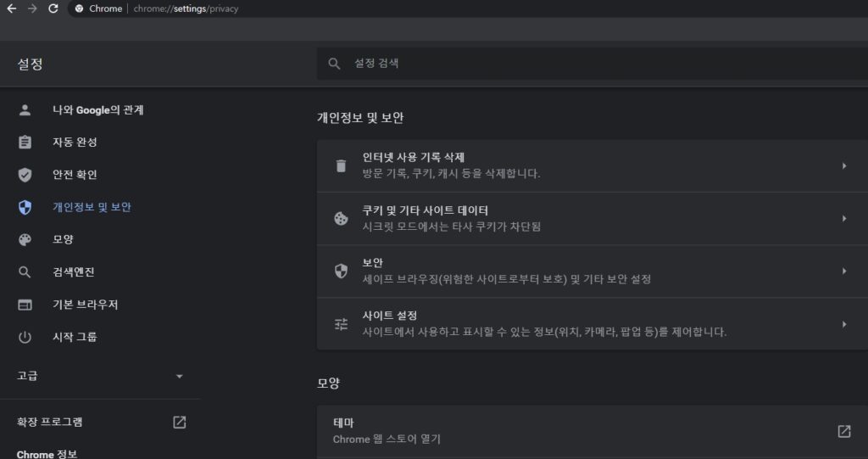Reload the page with refresh icon

tap(53, 8)
